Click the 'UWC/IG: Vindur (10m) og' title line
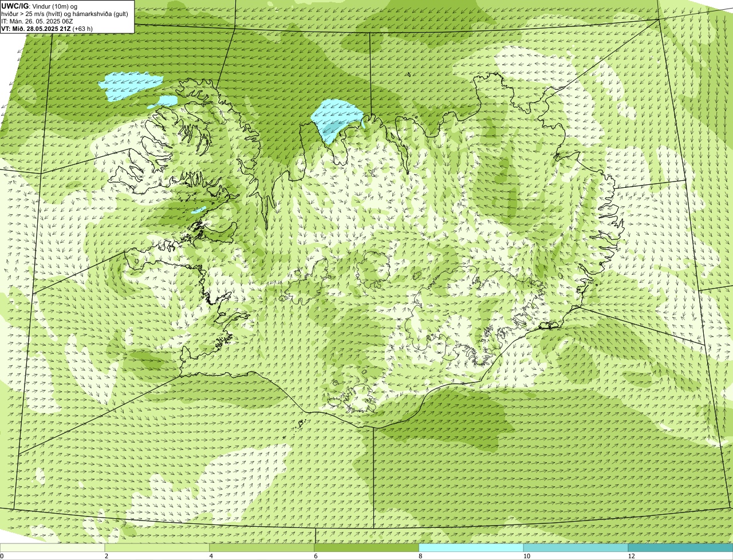 pos(40,6)
